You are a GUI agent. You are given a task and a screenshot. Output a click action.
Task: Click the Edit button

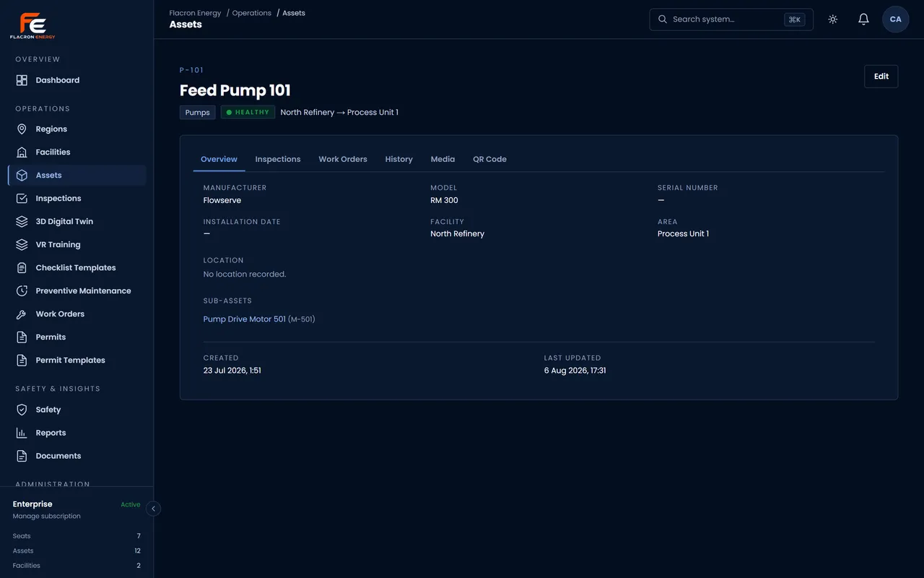(881, 77)
